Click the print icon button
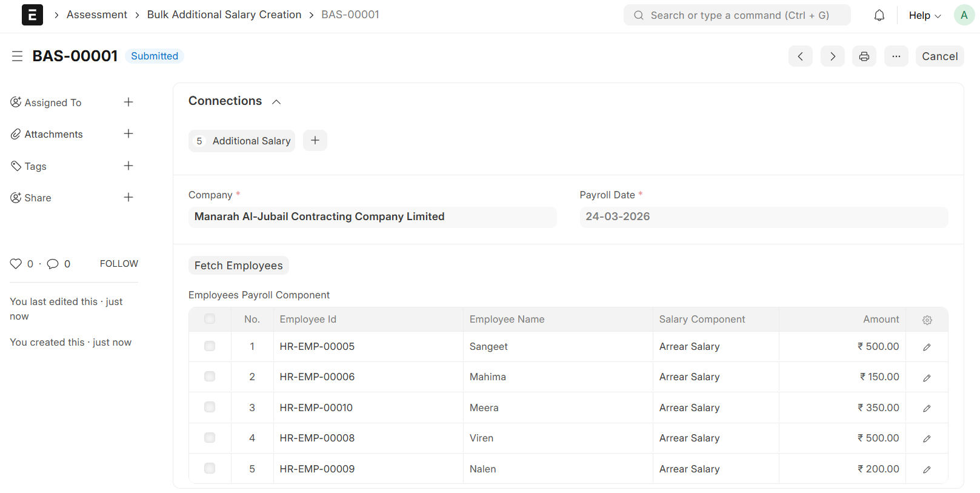The height and width of the screenshot is (493, 980). pyautogui.click(x=864, y=56)
